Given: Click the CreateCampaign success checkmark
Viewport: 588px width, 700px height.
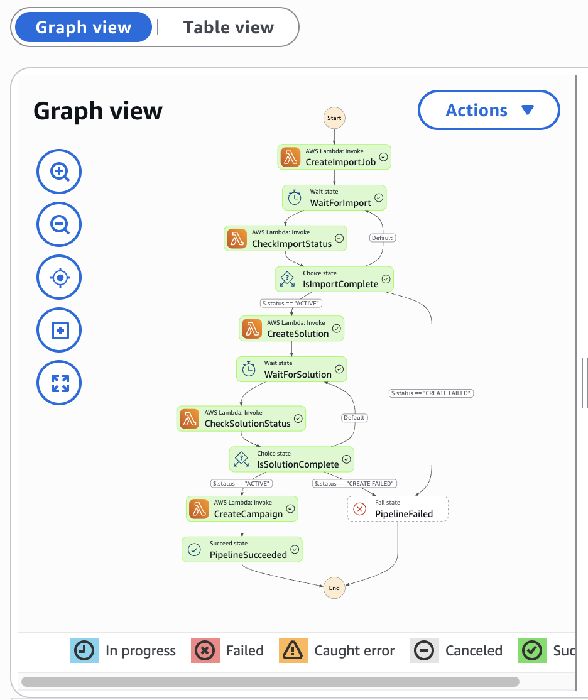Looking at the screenshot, I should click(290, 508).
